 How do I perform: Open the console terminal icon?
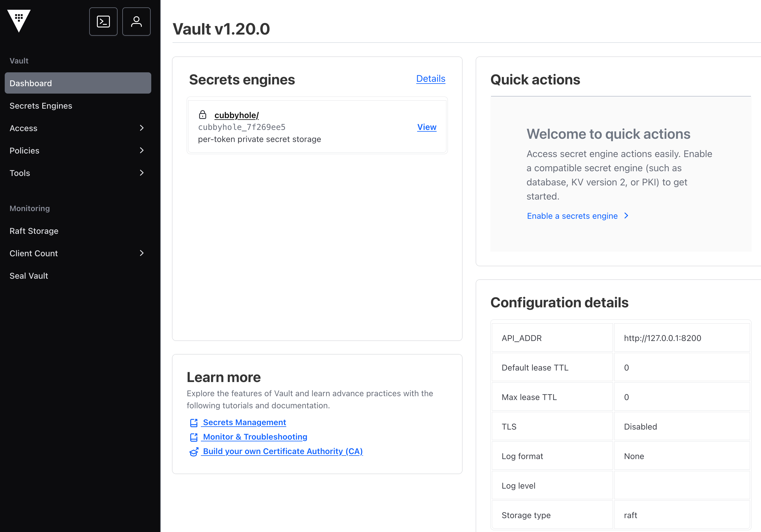point(103,22)
